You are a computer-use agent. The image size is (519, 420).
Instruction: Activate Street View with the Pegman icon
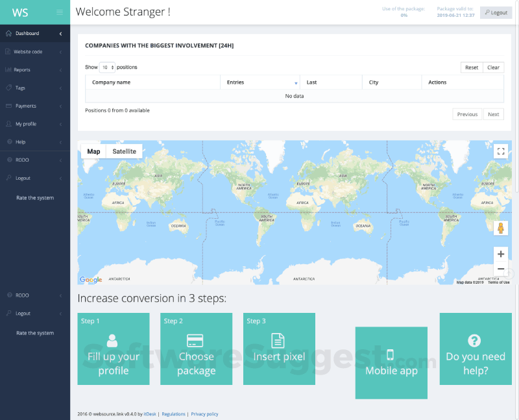pos(500,228)
